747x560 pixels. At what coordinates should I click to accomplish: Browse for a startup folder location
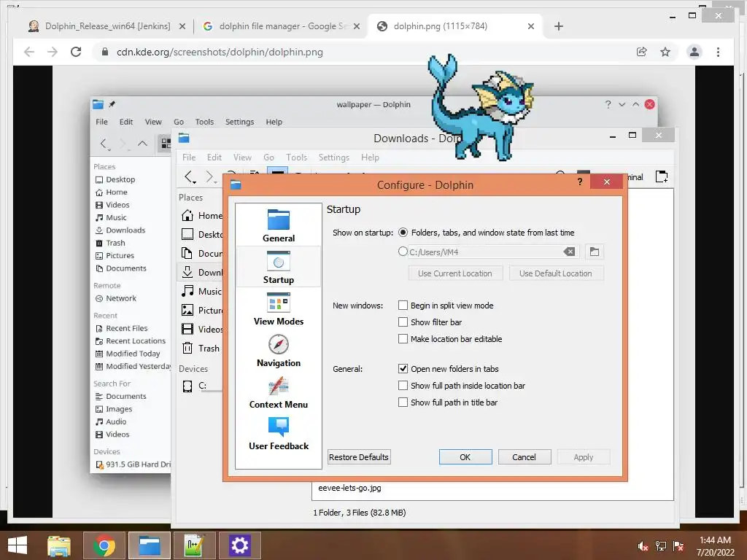coord(594,252)
